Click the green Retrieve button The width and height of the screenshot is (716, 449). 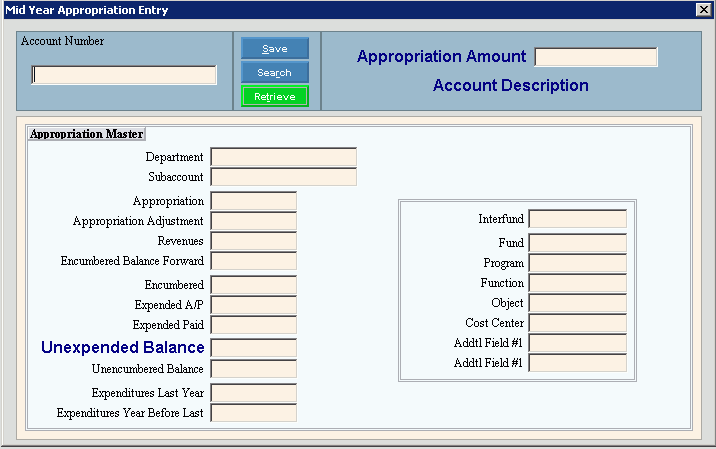coord(275,96)
